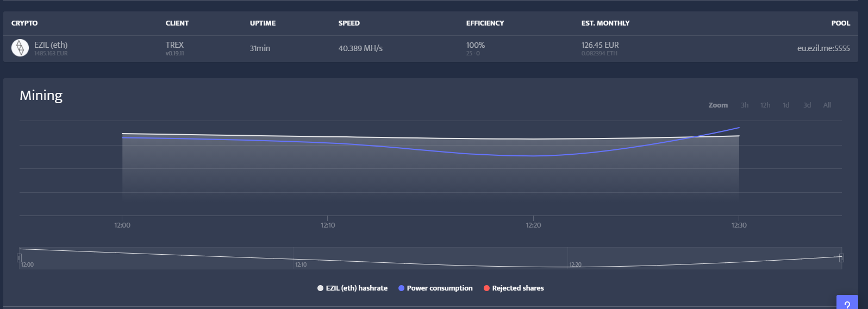Click the 1485.163 EUR price text
Image resolution: width=868 pixels, height=309 pixels.
(x=51, y=54)
